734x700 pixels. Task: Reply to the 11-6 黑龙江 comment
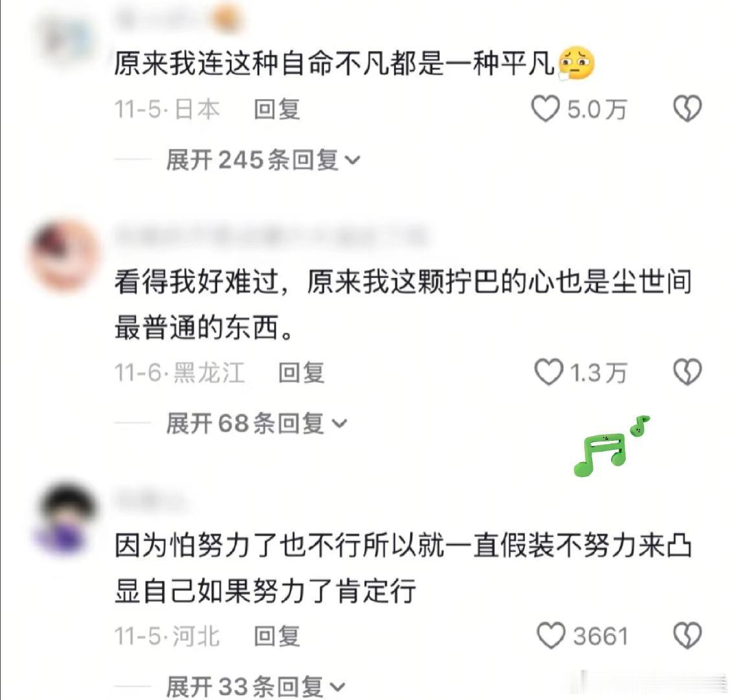point(301,373)
